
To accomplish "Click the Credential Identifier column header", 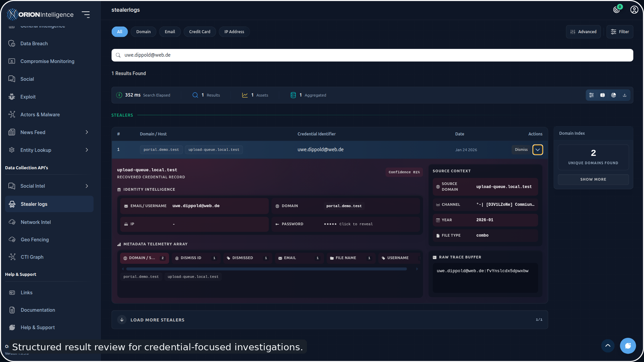I will click(317, 134).
